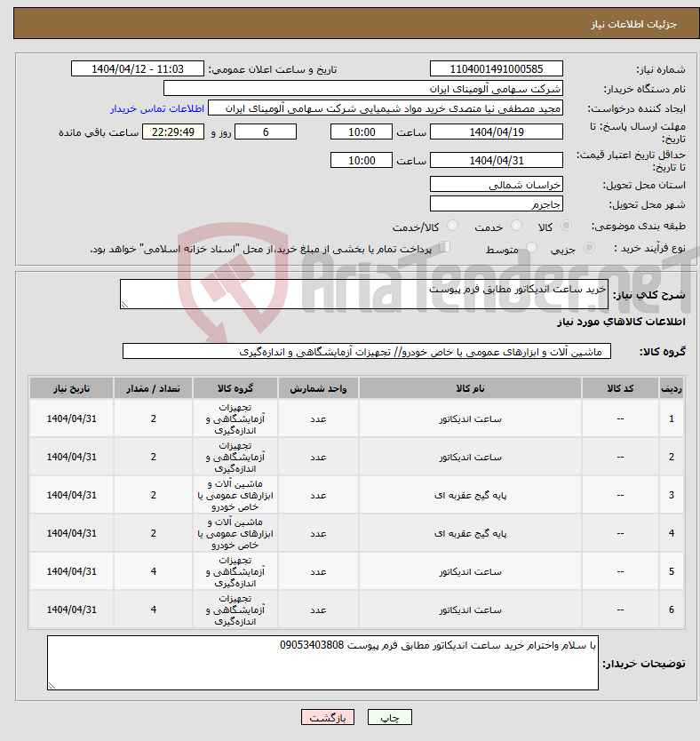The image size is (700, 741).
Task: Click the جزئیات اطلاعات نیاز page header
Action: [x=634, y=24]
